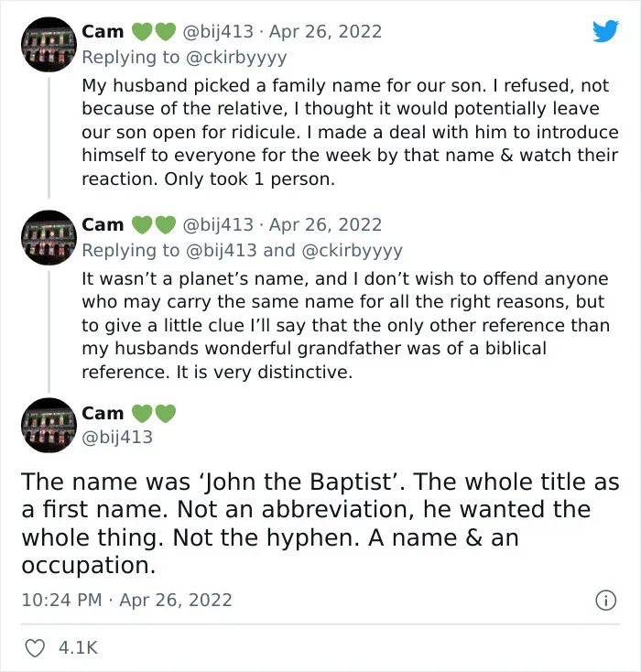Image resolution: width=641 pixels, height=672 pixels.
Task: Click @ckirbyyyy mention in second reply
Action: (353, 251)
